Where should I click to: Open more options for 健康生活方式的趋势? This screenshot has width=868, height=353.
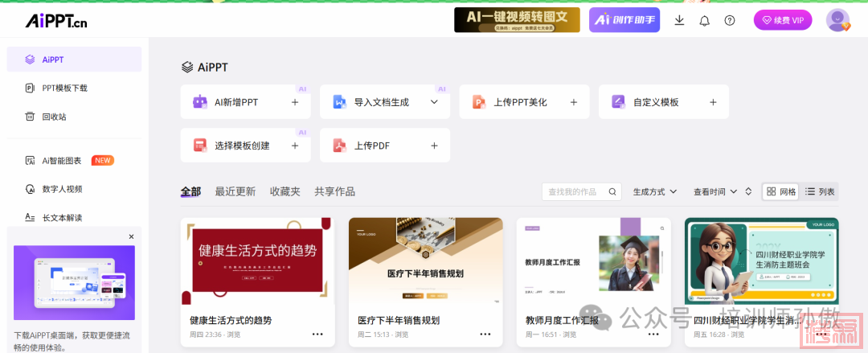(x=317, y=335)
